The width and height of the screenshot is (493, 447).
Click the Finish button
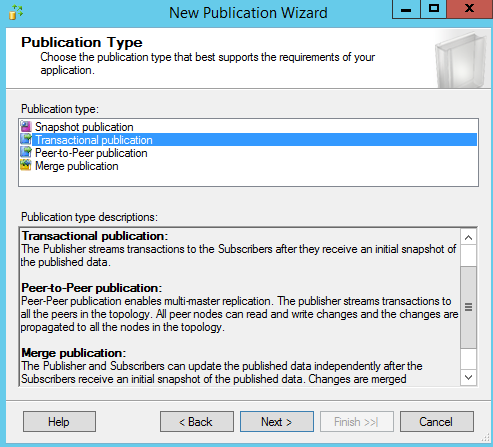point(357,422)
